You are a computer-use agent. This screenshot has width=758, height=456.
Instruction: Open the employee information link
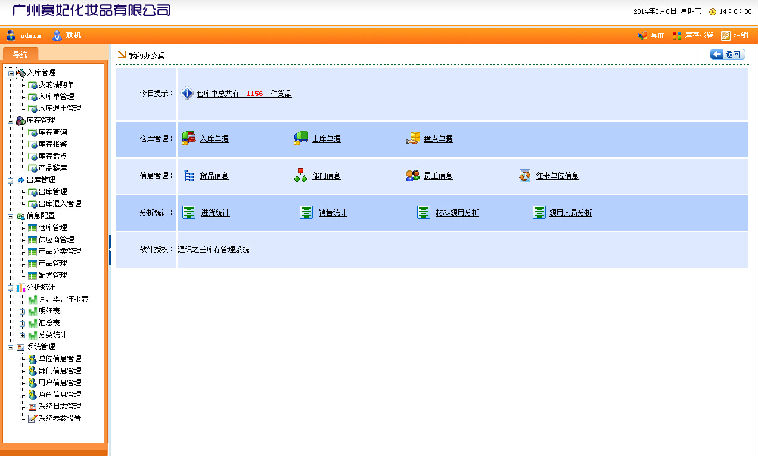point(438,176)
